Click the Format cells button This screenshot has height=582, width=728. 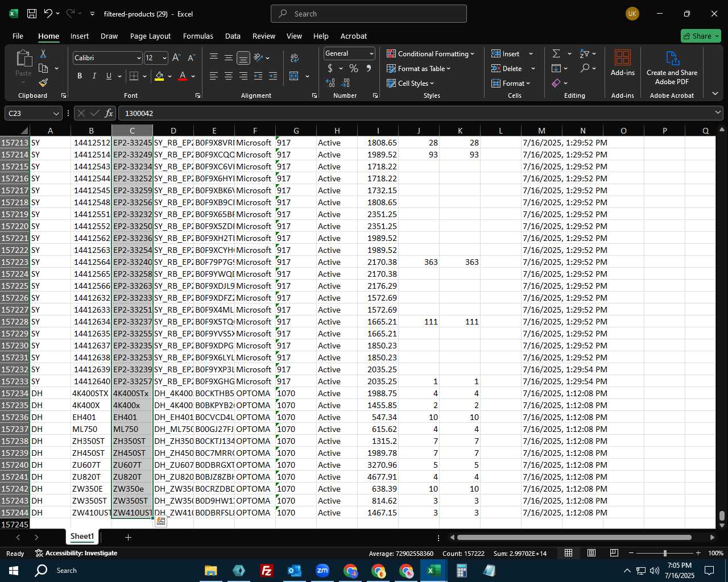511,83
